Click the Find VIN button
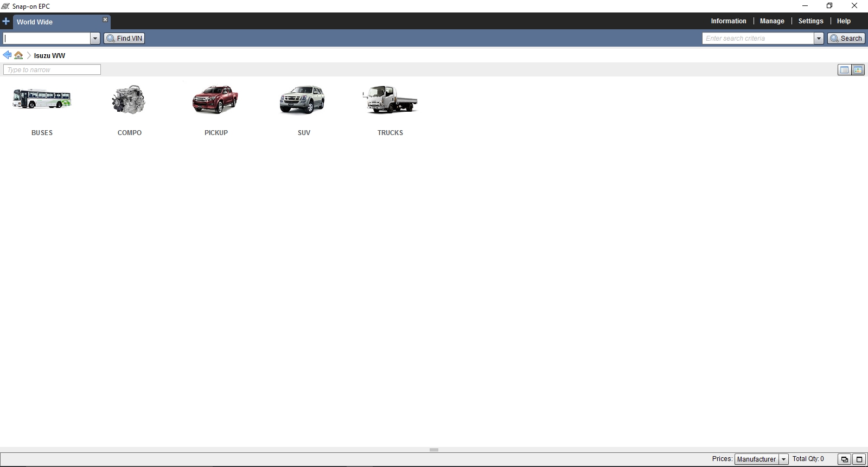Screen dimensions: 868x467 pyautogui.click(x=124, y=39)
